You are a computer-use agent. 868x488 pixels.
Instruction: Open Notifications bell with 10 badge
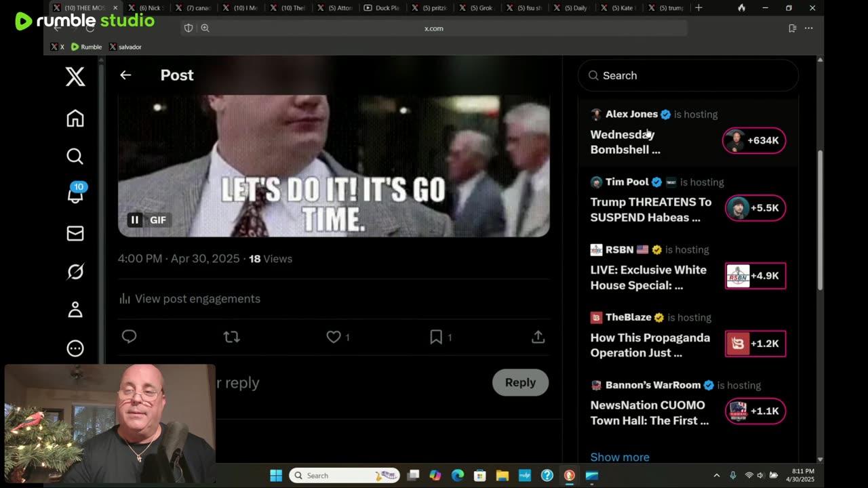(x=75, y=193)
